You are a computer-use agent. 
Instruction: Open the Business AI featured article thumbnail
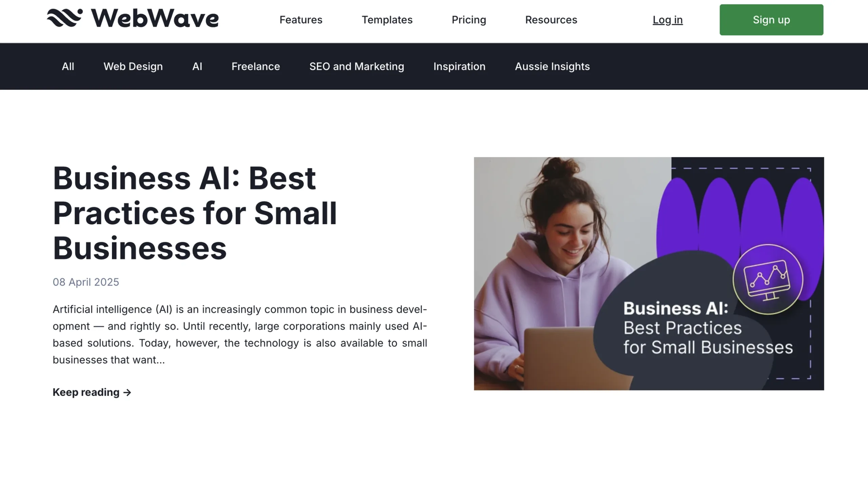tap(649, 273)
